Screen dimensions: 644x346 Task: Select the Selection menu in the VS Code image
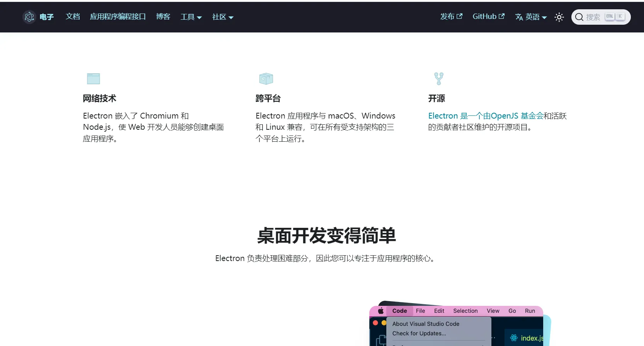pos(465,311)
